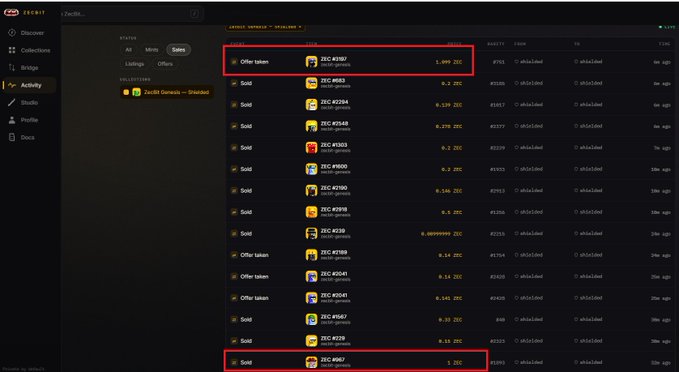Screen dimensions: 679x372
Task: Open the red ZEC #1303 thumbnail
Action: coord(311,148)
